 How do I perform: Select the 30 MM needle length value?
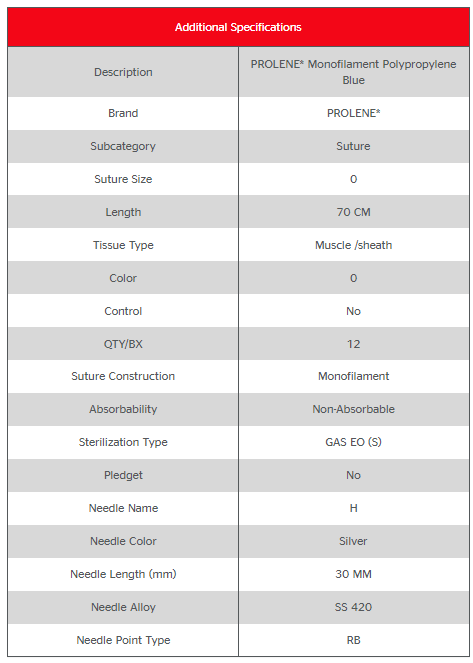353,574
